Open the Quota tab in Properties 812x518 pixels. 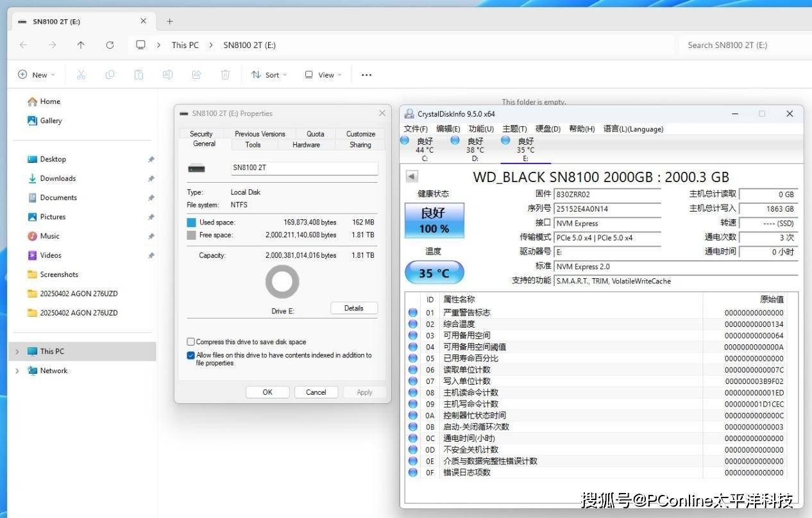point(316,134)
